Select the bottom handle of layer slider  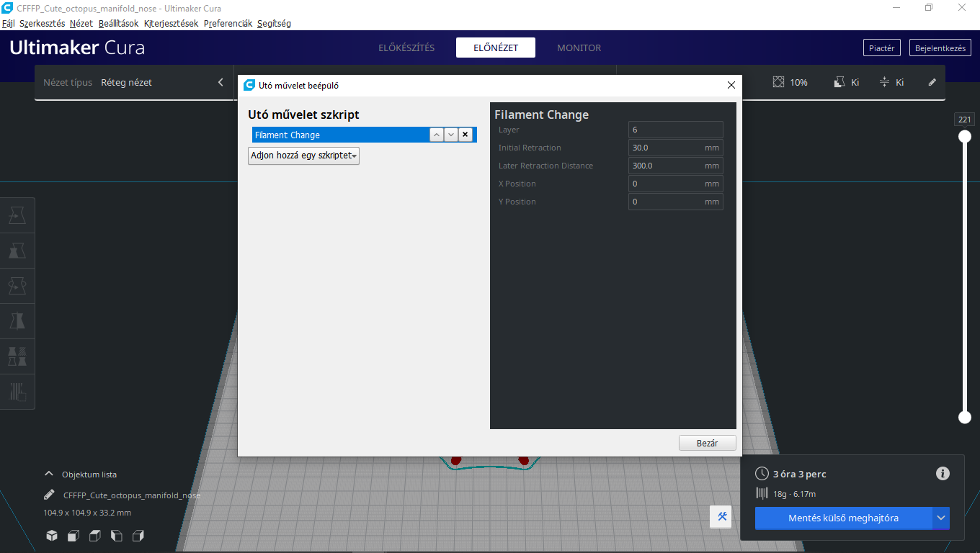pos(964,417)
